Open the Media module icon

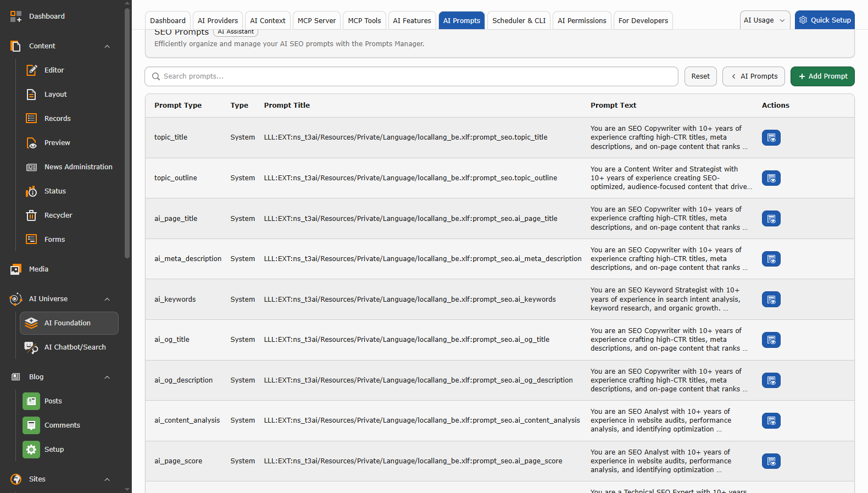point(16,269)
